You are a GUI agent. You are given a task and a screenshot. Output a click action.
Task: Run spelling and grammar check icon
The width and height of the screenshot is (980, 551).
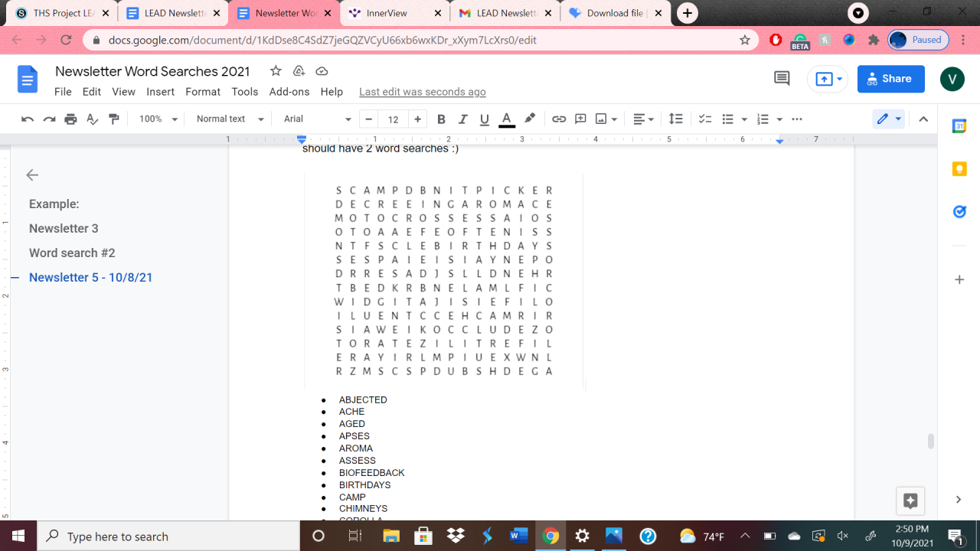[x=92, y=119]
